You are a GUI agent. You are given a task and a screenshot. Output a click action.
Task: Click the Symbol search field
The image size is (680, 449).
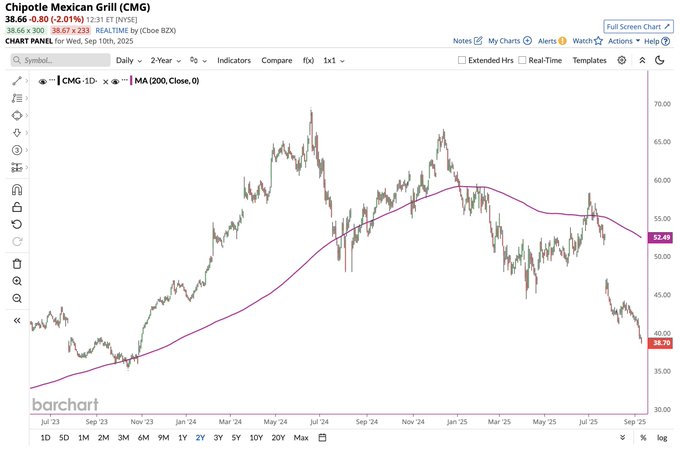pyautogui.click(x=61, y=60)
